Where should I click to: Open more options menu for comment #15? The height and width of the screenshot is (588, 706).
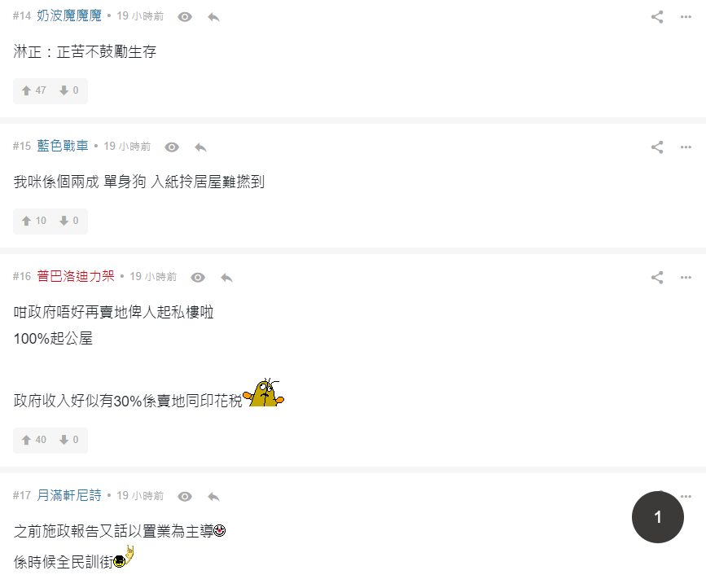click(686, 147)
